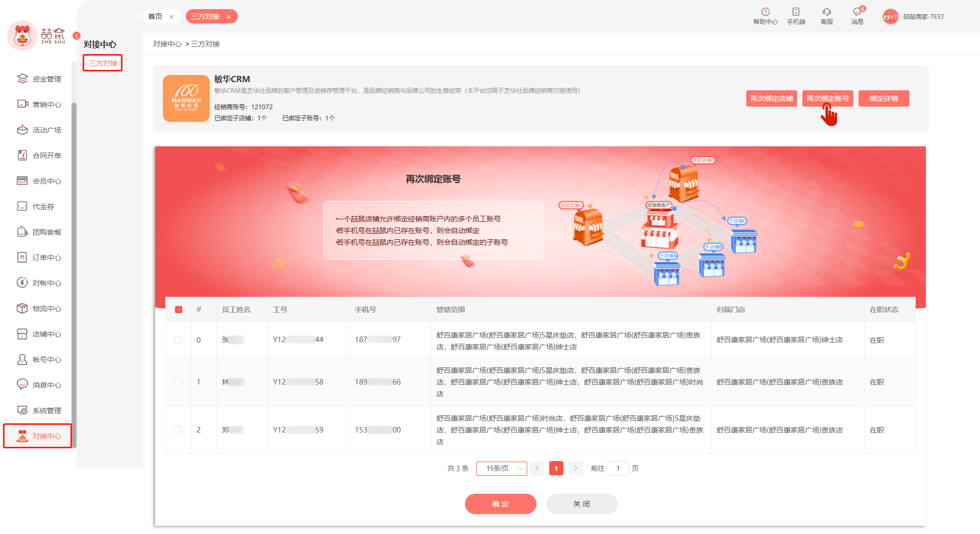Click the 前往 page number field
Image resolution: width=980 pixels, height=534 pixels.
click(x=618, y=468)
